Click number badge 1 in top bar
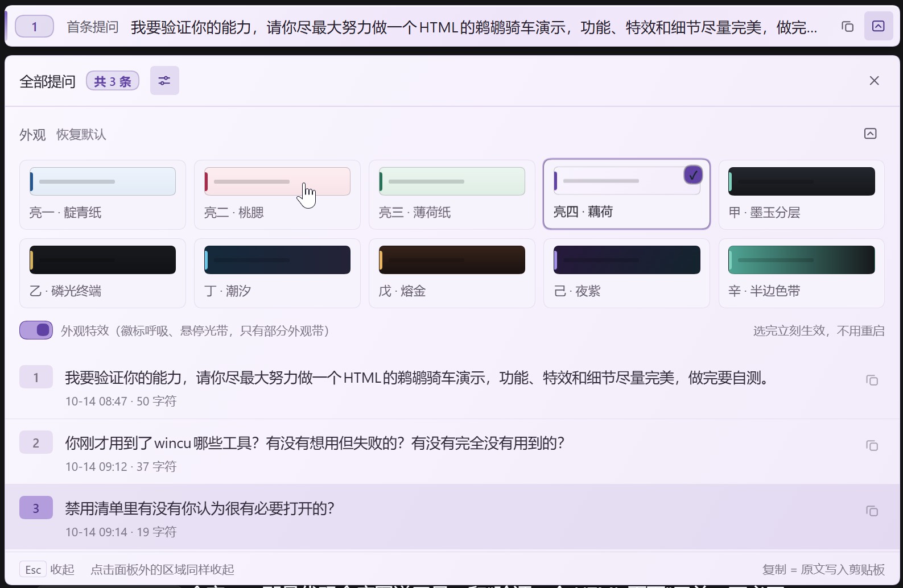Screen dimensions: 903x588 (x=34, y=26)
